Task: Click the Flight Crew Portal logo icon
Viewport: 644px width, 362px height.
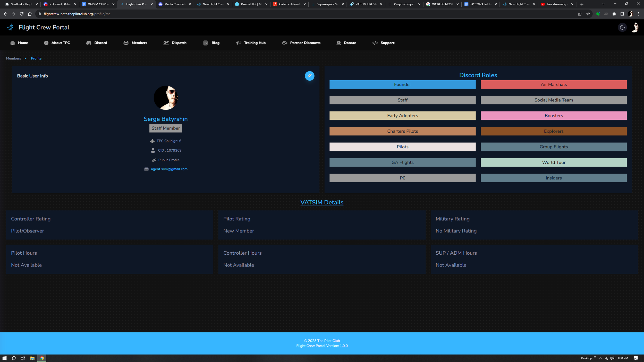Action: tap(10, 27)
